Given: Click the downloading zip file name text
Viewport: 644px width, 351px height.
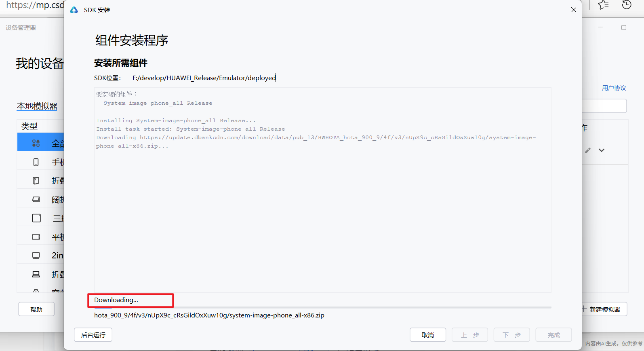Looking at the screenshot, I should coord(209,315).
